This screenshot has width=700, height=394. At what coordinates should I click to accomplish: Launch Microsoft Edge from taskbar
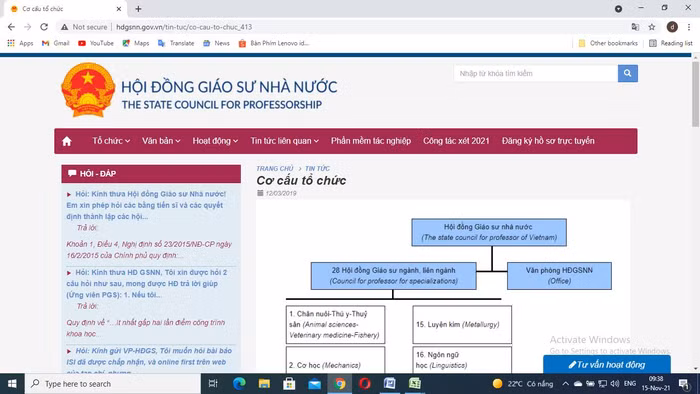tap(239, 384)
